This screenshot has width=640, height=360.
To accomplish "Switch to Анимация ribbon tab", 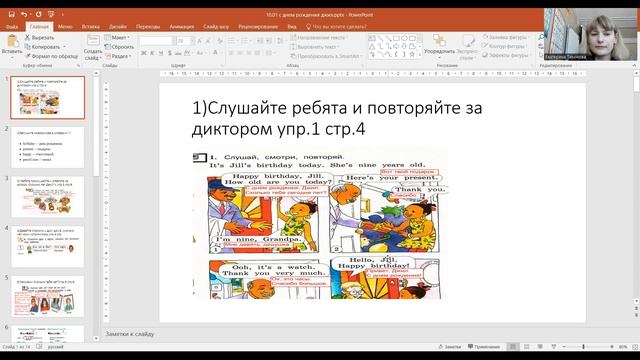I will (182, 27).
